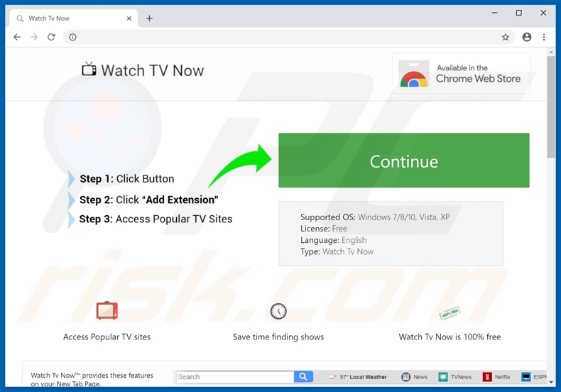Click the scrollbar down arrow
The width and height of the screenshot is (561, 392).
551,382
